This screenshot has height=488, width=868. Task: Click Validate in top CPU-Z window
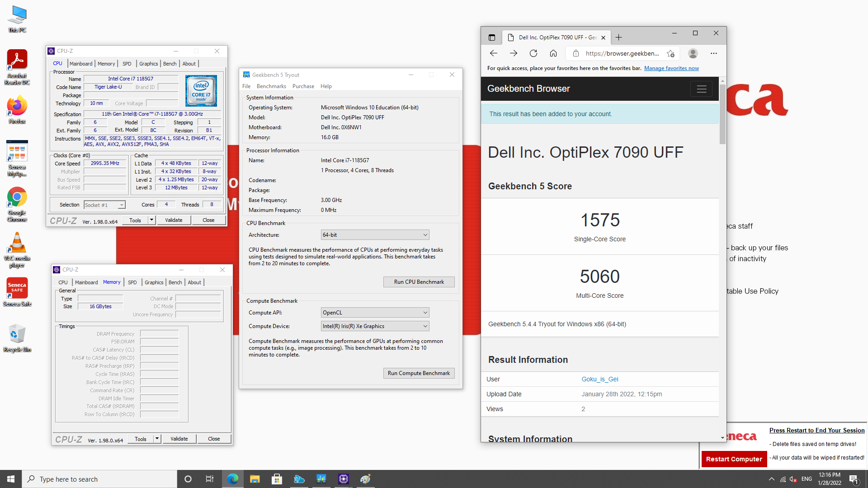(x=174, y=220)
